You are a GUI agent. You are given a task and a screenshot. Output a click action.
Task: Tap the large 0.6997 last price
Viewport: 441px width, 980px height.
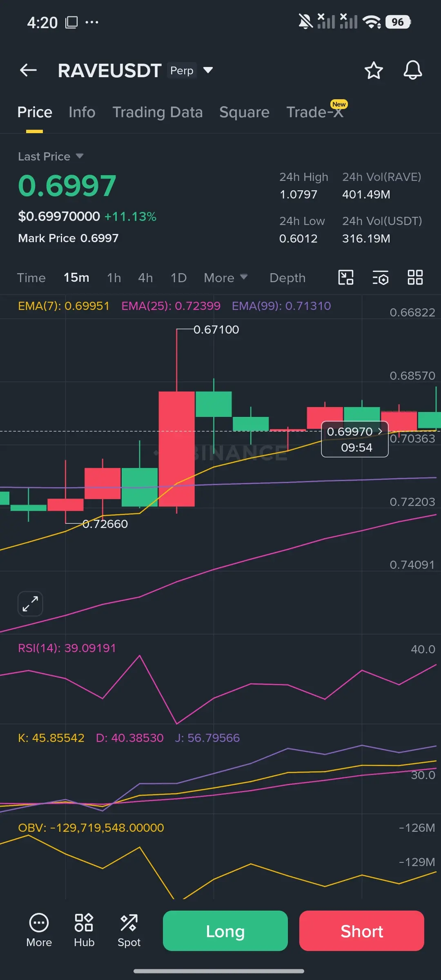(67, 185)
